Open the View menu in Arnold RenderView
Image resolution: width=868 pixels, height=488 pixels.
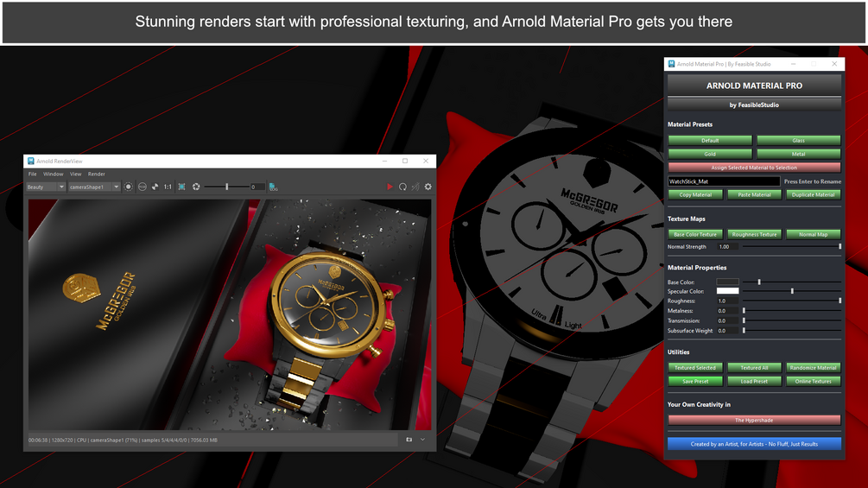[75, 174]
